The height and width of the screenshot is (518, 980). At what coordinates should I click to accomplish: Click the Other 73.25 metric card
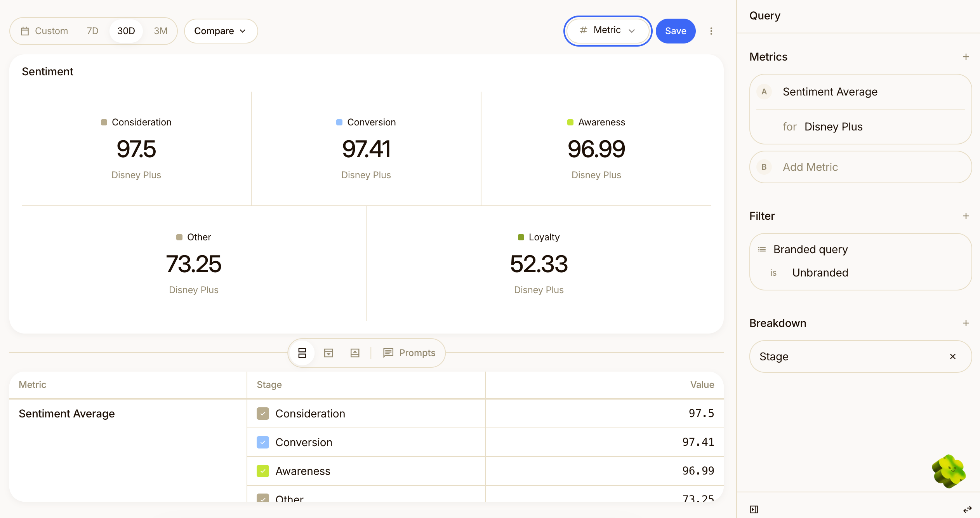(194, 264)
